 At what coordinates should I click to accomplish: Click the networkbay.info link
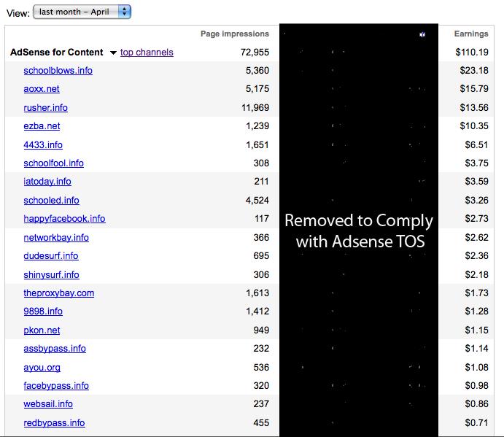click(56, 238)
